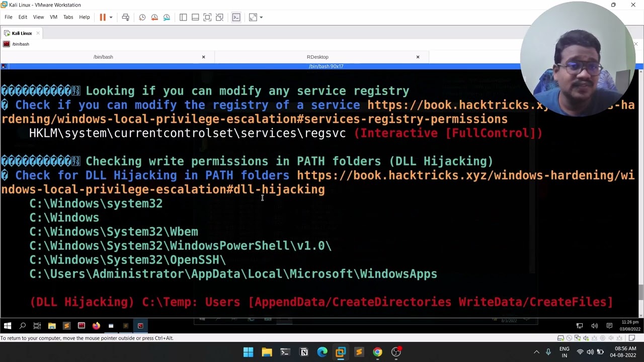Enter full screen mode icon
The image size is (644, 362).
pyautogui.click(x=207, y=17)
